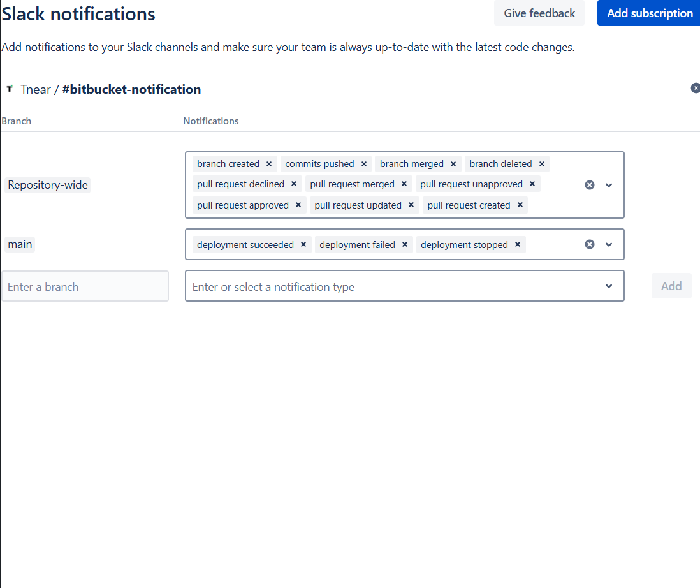Screen dimensions: 700x588
Task: Click the 'Slack notifications' heading
Action: pyautogui.click(x=78, y=14)
